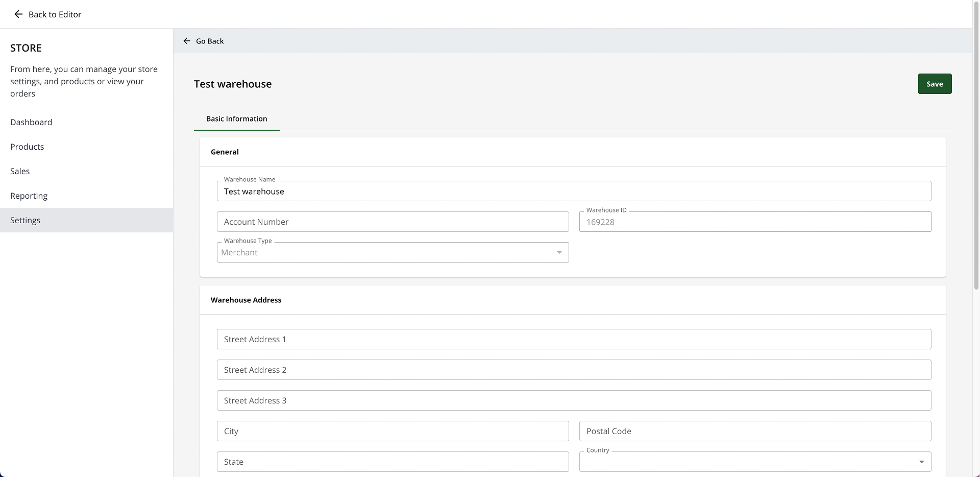980x477 pixels.
Task: Click the STORE sidebar heading
Action: (26, 48)
